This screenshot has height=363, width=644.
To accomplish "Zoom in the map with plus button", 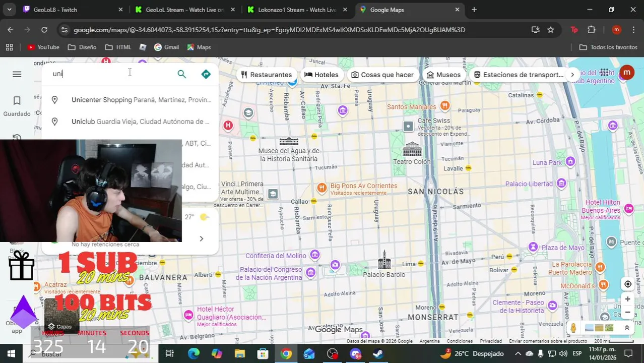I will [x=628, y=299].
